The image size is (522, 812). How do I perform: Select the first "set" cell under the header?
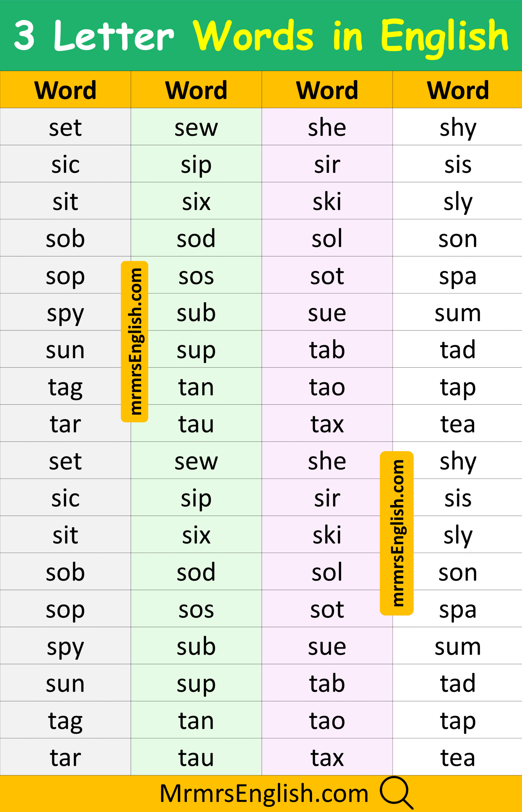point(65,128)
